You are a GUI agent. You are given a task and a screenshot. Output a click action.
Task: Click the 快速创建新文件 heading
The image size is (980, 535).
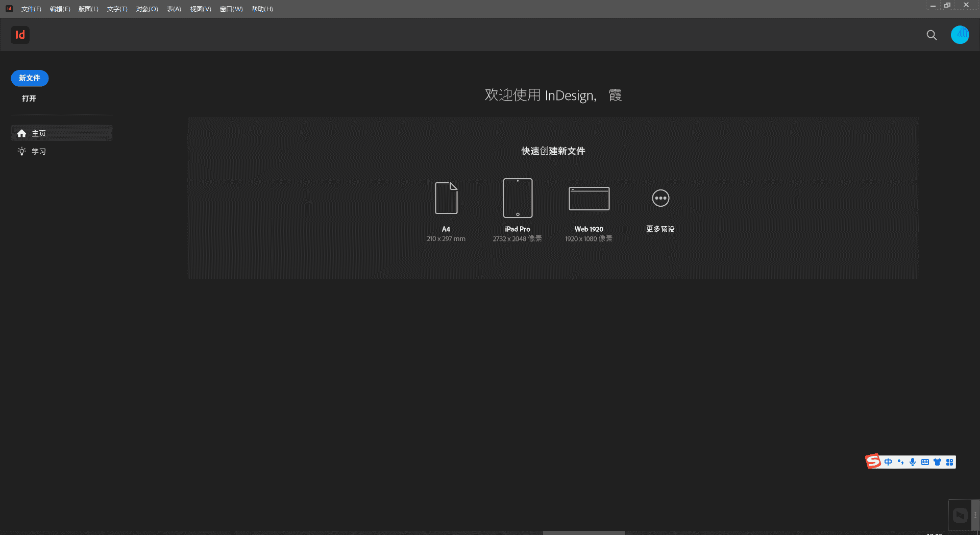click(553, 151)
